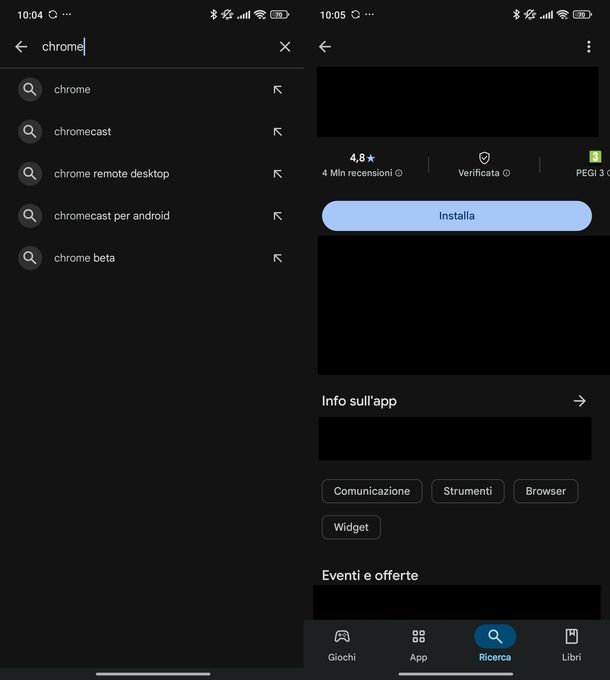The image size is (610, 680).
Task: Tap battery indicator in right phone status bar
Action: pyautogui.click(x=582, y=15)
